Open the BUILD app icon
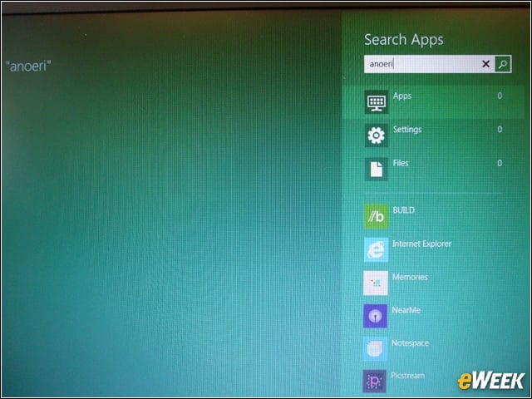532x399 pixels. click(376, 216)
